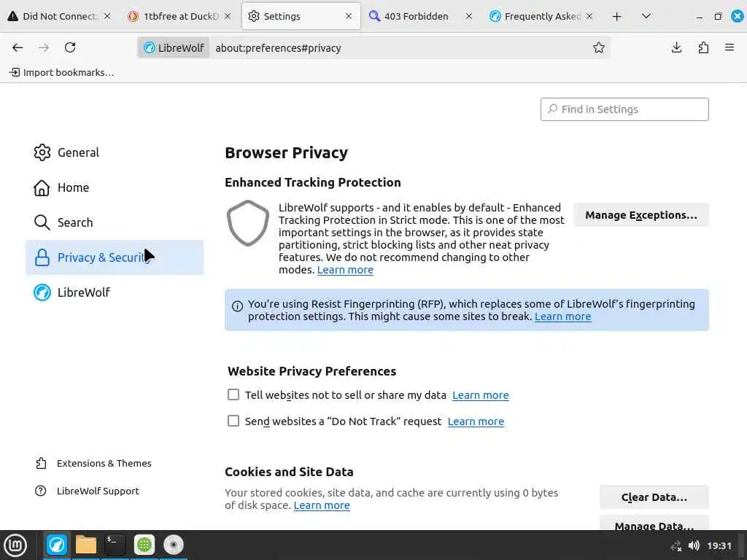Screen dimensions: 747x560
Task: Click the Cookies and Site Data heading
Action: tap(289, 472)
